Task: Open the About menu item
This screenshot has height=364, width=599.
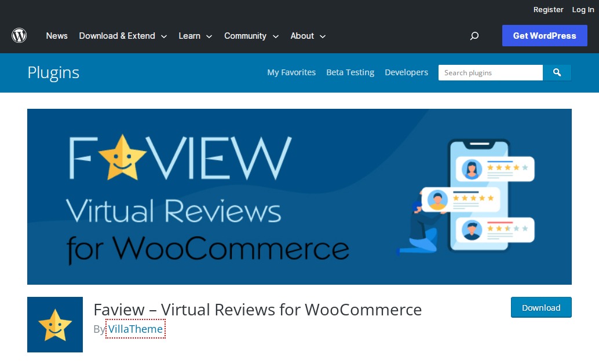Action: (x=302, y=36)
